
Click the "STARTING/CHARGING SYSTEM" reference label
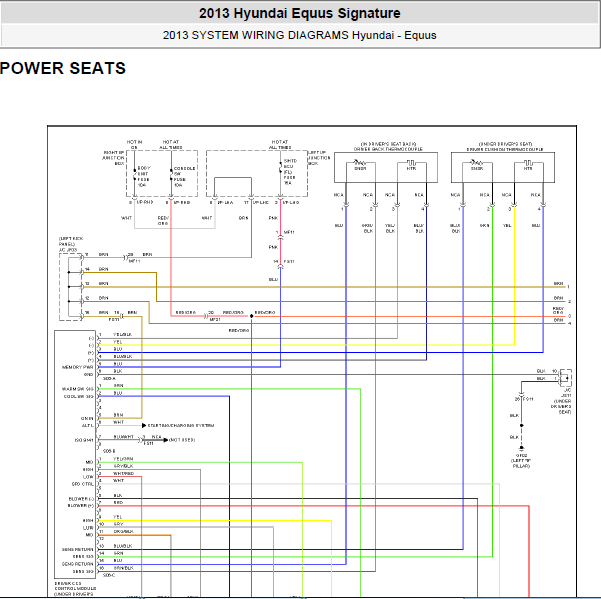pos(181,425)
